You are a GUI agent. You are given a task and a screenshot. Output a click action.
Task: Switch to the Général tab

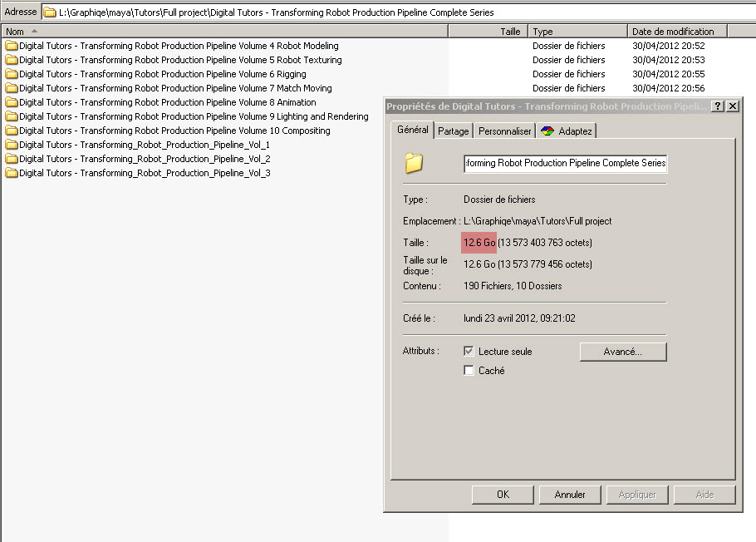pyautogui.click(x=412, y=130)
